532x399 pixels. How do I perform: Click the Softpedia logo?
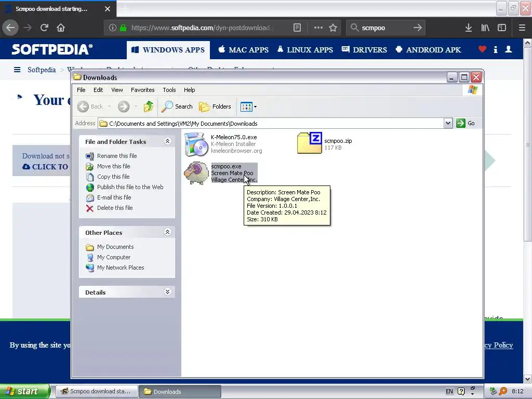click(52, 49)
